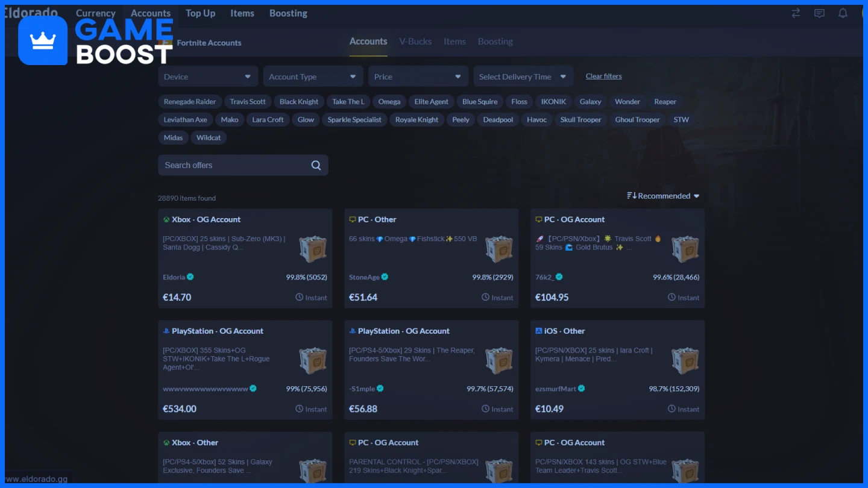
Task: Click the Xbox icon on the €14.70 listing
Action: point(166,219)
